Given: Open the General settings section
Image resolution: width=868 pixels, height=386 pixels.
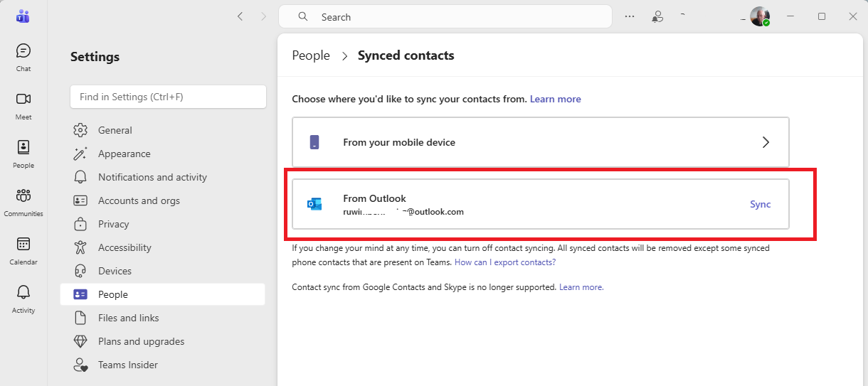Looking at the screenshot, I should tap(115, 130).
